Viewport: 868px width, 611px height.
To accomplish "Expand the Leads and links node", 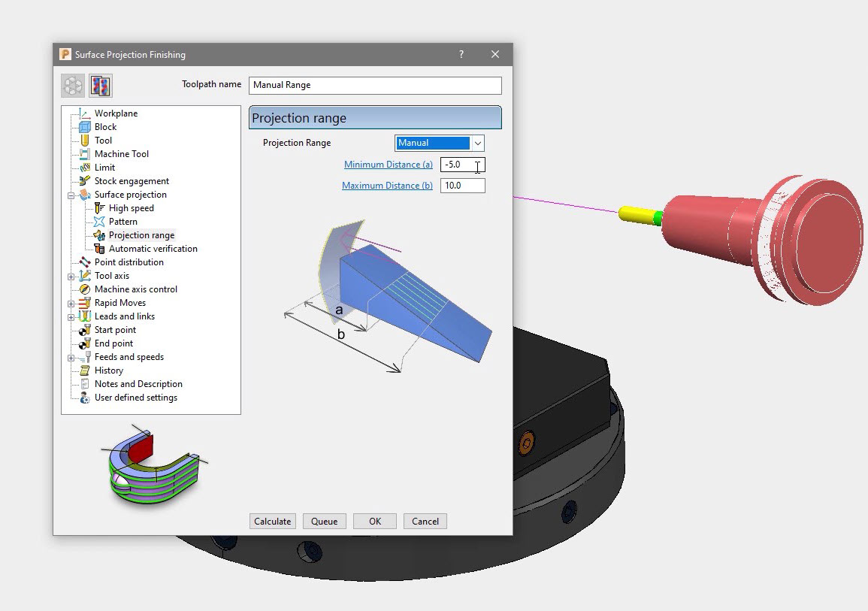I will (70, 316).
